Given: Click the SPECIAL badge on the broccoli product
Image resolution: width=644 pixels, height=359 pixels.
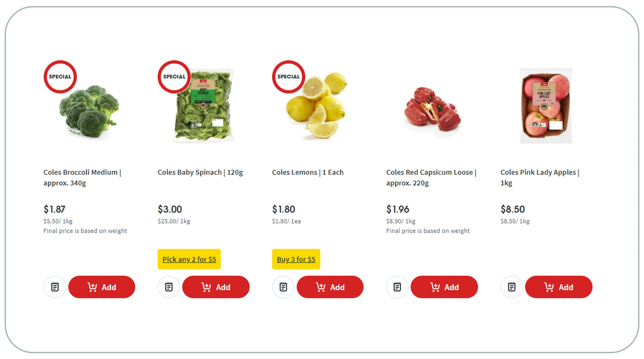Looking at the screenshot, I should click(x=60, y=77).
